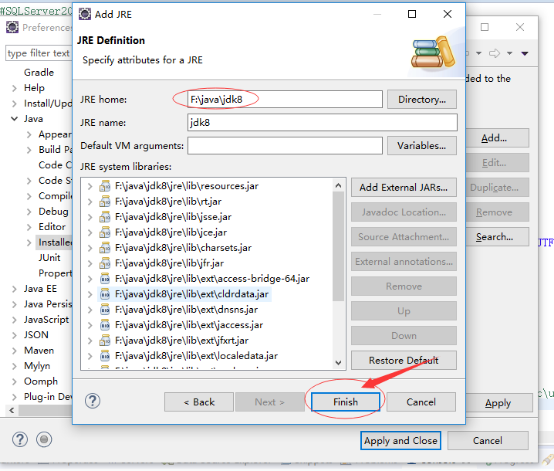The width and height of the screenshot is (554, 471).
Task: Click the jar icon for resources.jar
Action: [x=105, y=186]
